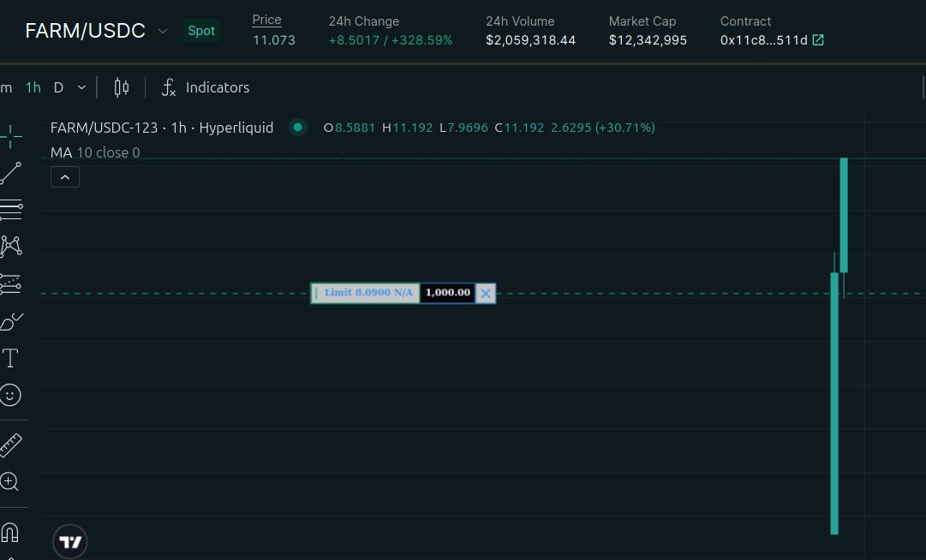The height and width of the screenshot is (560, 926).
Task: Switch to the D timeframe
Action: pos(58,87)
